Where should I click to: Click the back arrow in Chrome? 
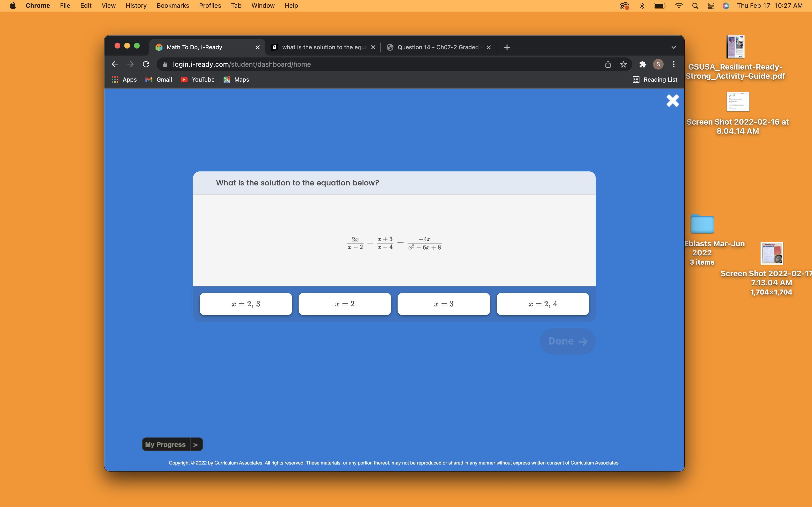(115, 64)
